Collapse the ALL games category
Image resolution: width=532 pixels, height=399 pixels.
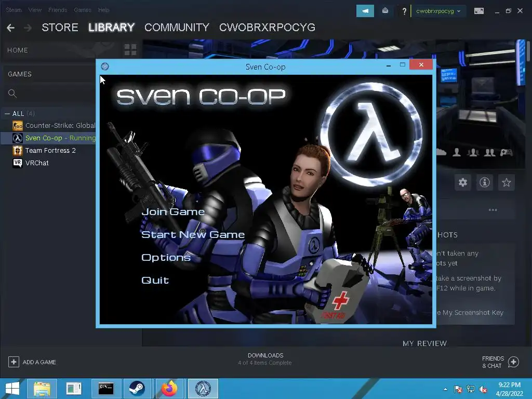[x=7, y=114]
